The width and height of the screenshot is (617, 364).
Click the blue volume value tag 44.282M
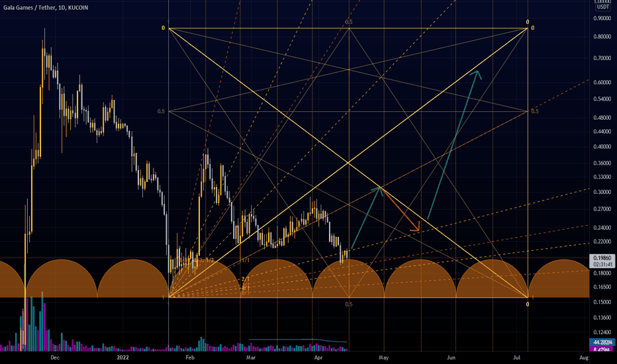pos(602,342)
